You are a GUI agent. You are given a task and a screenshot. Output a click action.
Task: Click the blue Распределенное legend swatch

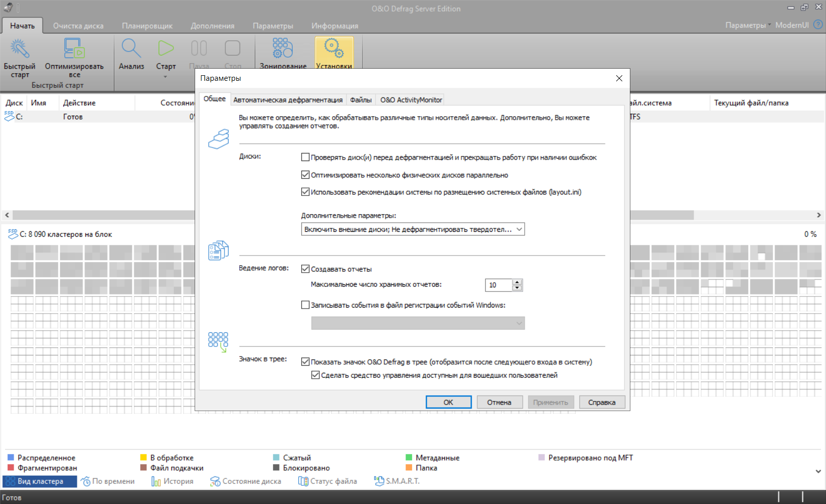11,458
